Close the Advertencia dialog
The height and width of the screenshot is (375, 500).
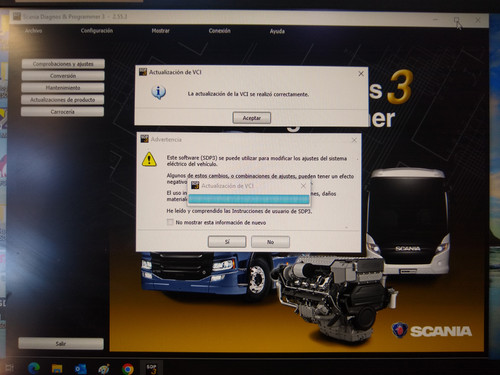[x=354, y=140]
